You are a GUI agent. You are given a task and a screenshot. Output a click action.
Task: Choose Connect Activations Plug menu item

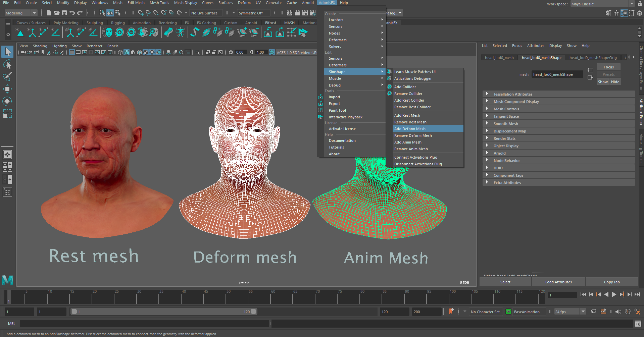coord(428,157)
